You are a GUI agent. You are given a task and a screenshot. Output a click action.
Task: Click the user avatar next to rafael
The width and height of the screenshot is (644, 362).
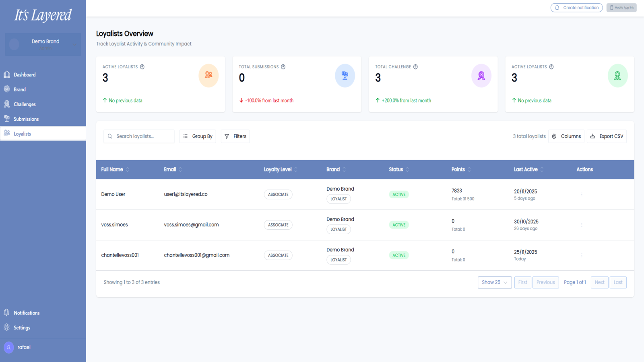tap(9, 348)
